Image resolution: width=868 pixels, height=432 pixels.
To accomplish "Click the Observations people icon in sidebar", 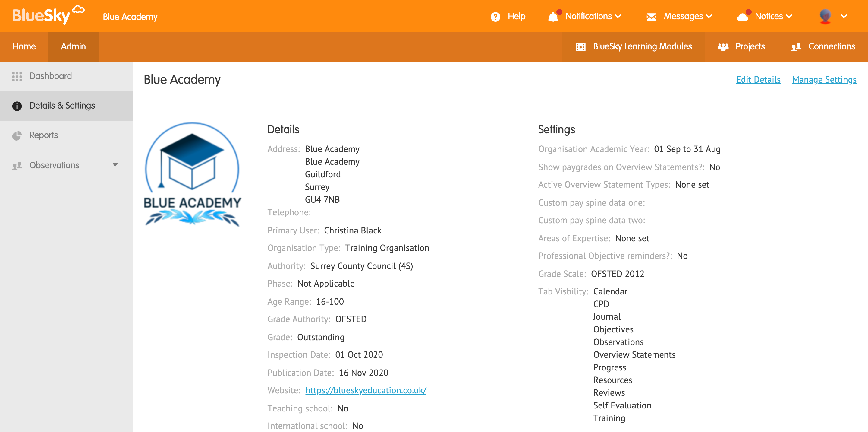I will point(17,166).
